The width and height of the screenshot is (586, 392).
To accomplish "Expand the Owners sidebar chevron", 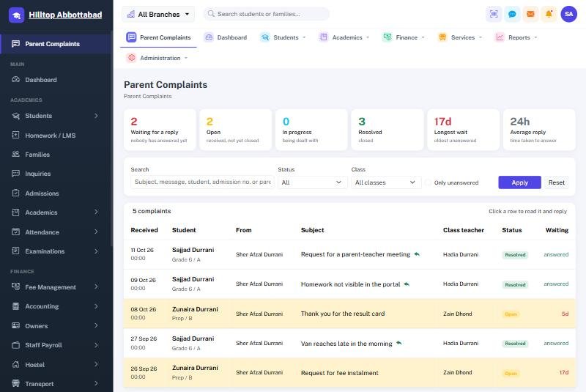I will click(96, 326).
